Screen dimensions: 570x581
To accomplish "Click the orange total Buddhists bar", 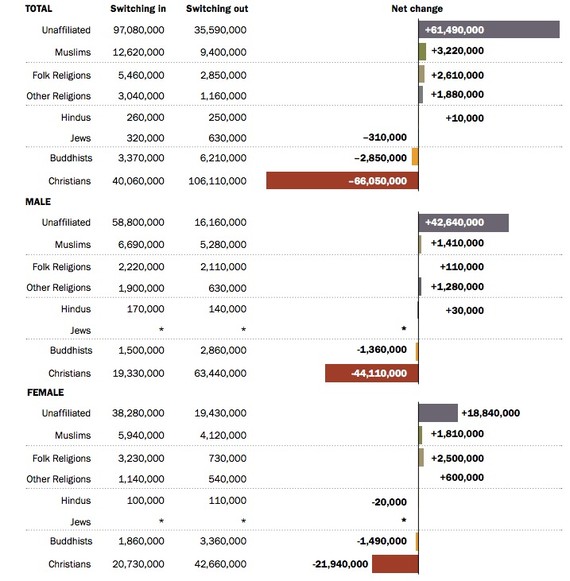I will click(415, 156).
